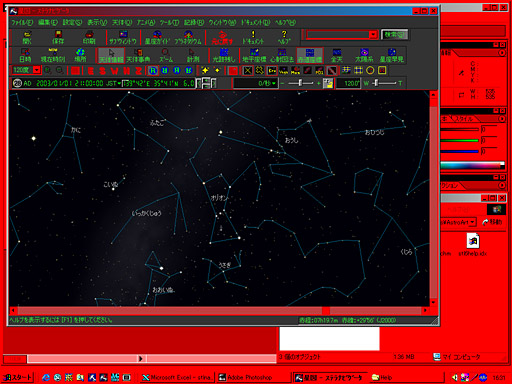Open the 天体(O) menu
The image size is (512, 384).
[122, 22]
